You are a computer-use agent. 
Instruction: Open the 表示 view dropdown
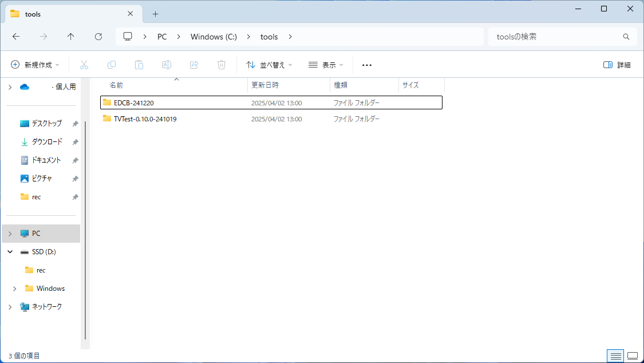[x=326, y=65]
